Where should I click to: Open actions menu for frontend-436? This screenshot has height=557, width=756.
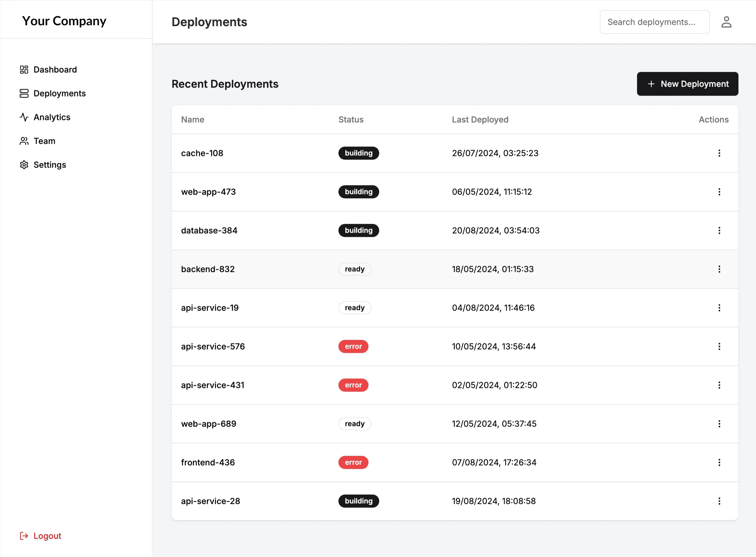pyautogui.click(x=719, y=462)
